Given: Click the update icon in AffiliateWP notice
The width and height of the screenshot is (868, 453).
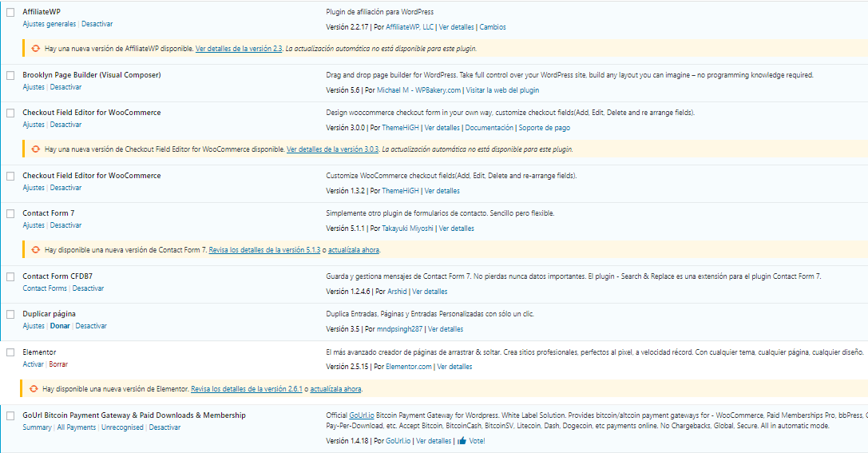Looking at the screenshot, I should [x=35, y=49].
